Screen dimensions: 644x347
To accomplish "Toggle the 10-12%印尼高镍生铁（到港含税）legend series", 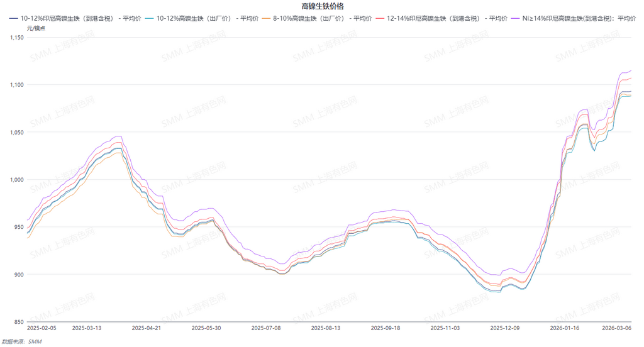I will click(x=75, y=18).
